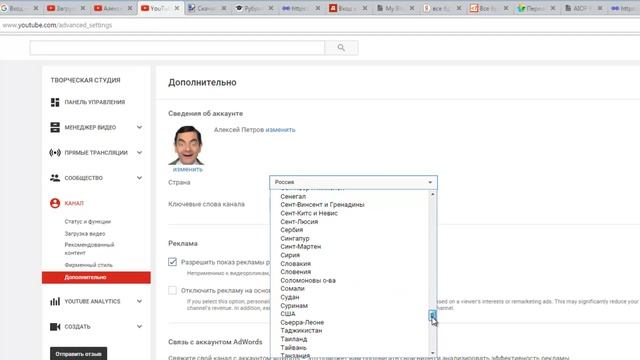Screen dimensions: 640x360
Task: Open Загрузка видео menu item
Action: tap(84, 233)
